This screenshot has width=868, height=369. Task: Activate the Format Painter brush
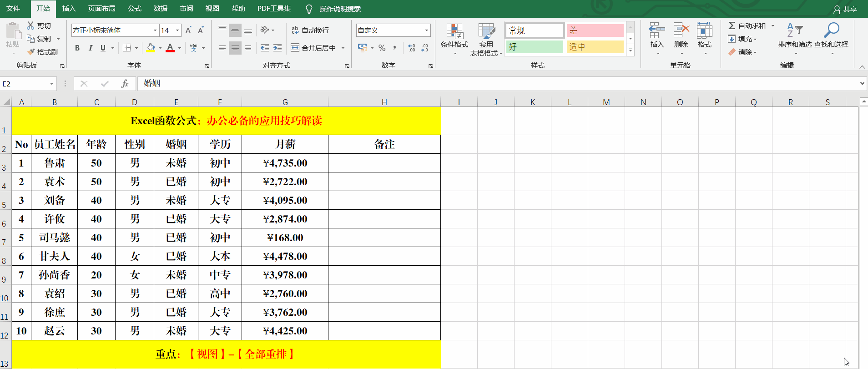point(31,52)
